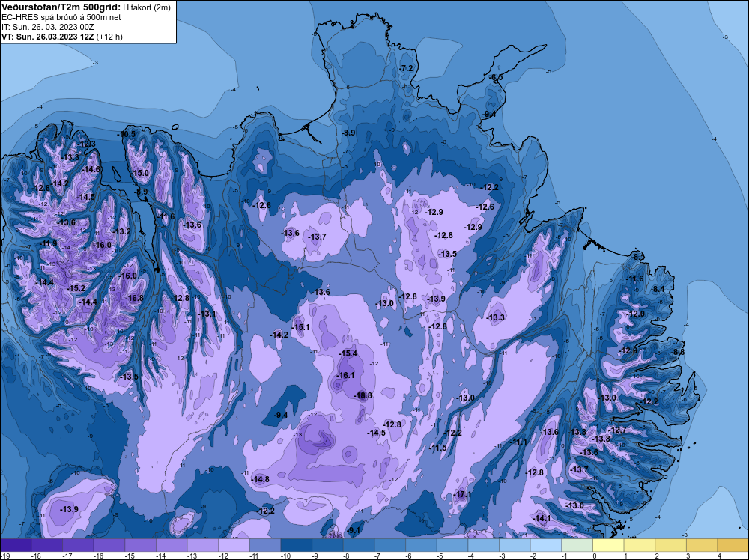Select the -14.1 temperature label
Image resolution: width=749 pixels, height=560 pixels.
[542, 518]
